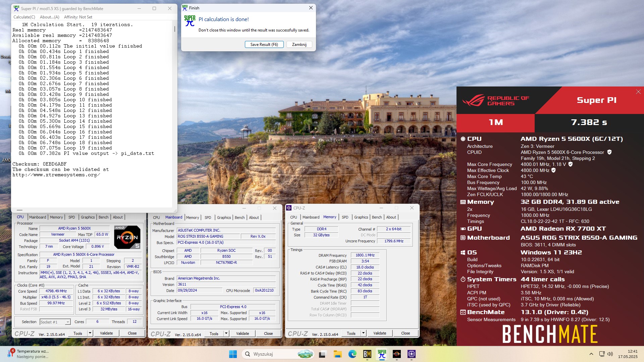Click the Checksum: 0EBD6ABF line in Super PI
The width and height of the screenshot is (644, 362).
point(40,164)
